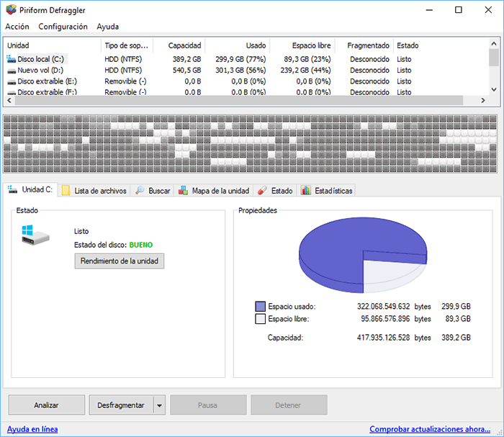Click Rendimiento de la unidad button
This screenshot has height=437, width=504.
click(120, 261)
